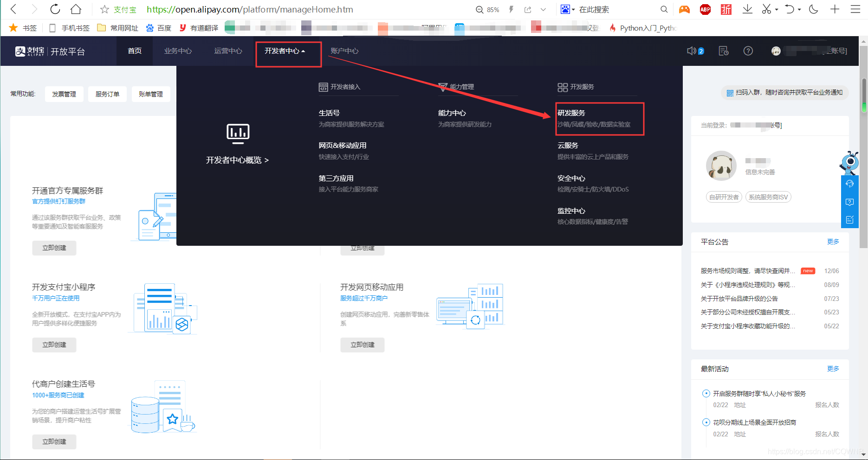Click the panda account avatar in header
The width and height of the screenshot is (868, 460).
pos(776,51)
